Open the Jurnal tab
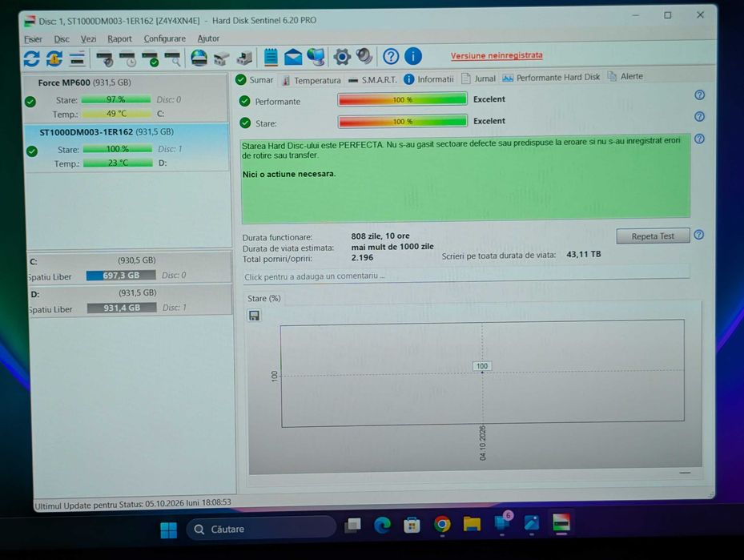 pos(479,79)
